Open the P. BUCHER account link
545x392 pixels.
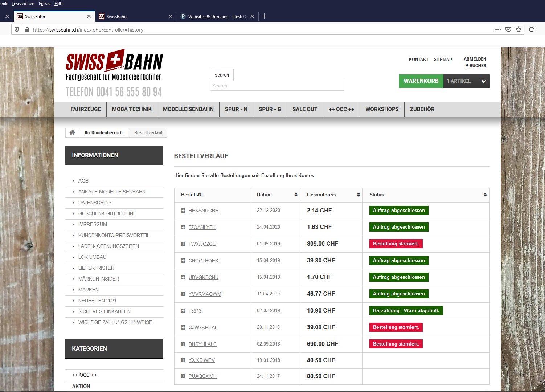point(476,66)
